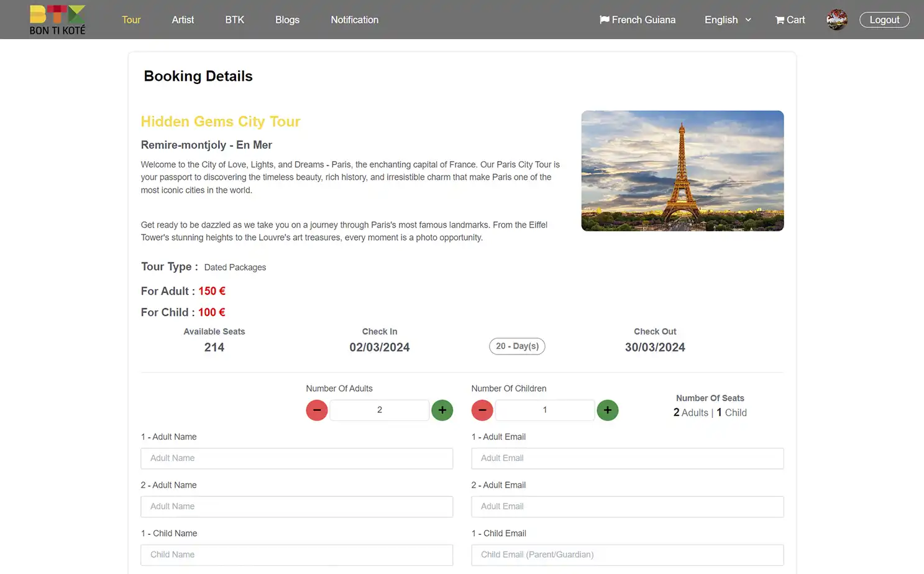Screen dimensions: 924x574
Task: Click the plus button for Number Of Adults
Action: (442, 410)
